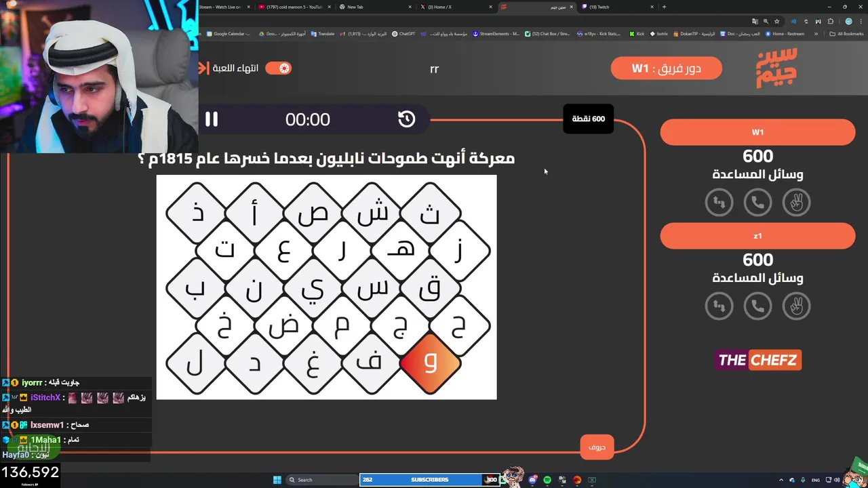Select the ع letter tile
The image size is (868, 488).
pos(284,251)
